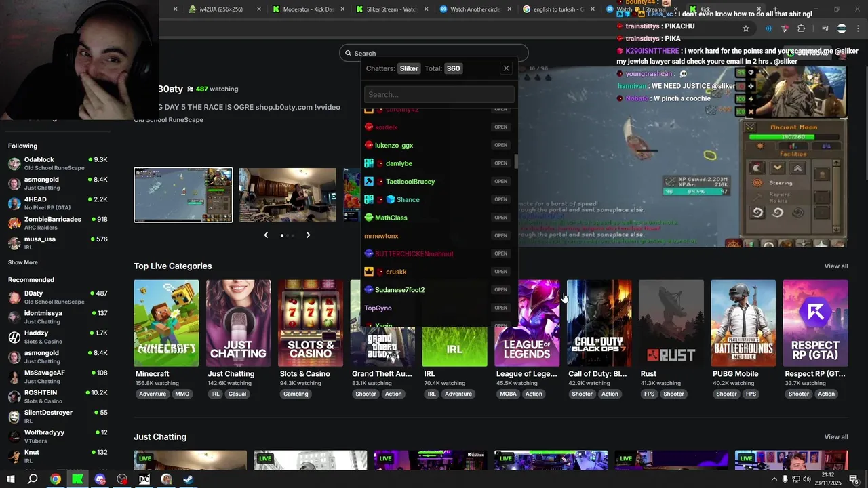Viewport: 868px width, 488px height.
Task: Open the Minecraft category card
Action: pos(166,323)
